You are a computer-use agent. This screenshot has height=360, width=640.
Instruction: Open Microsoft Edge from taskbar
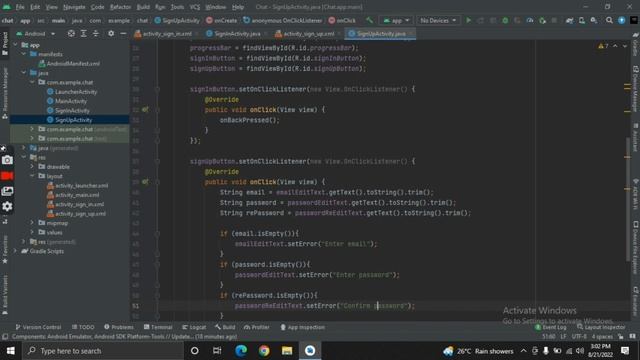pos(241,351)
